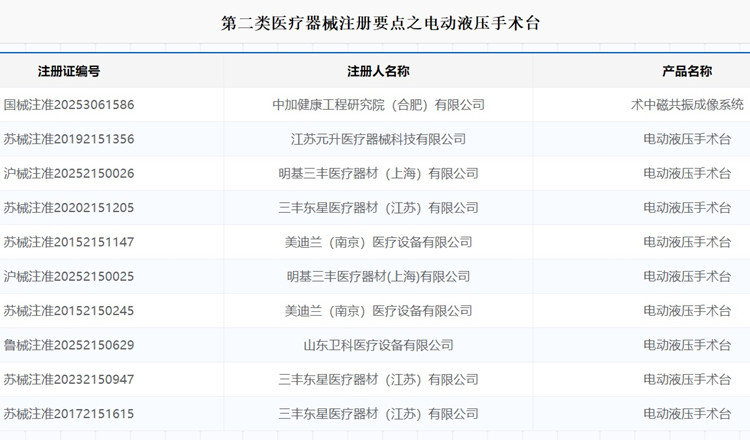Click the 产品名称 column header
750x440 pixels.
687,71
